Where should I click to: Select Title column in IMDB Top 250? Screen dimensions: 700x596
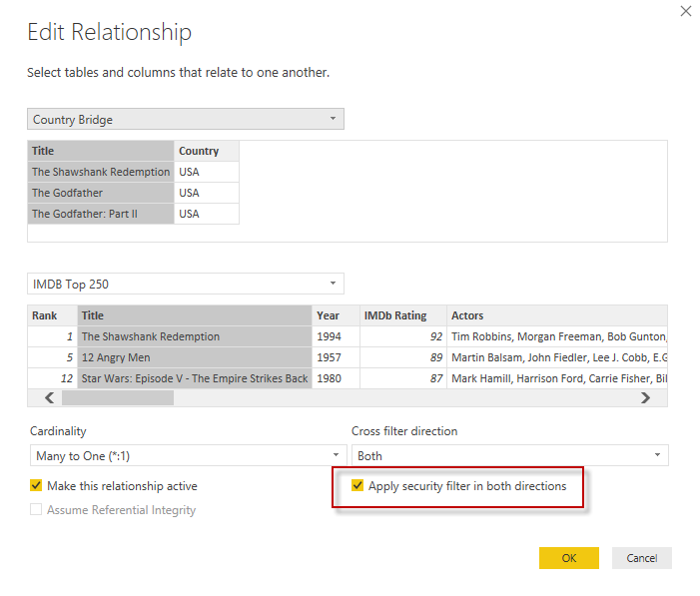pos(195,315)
